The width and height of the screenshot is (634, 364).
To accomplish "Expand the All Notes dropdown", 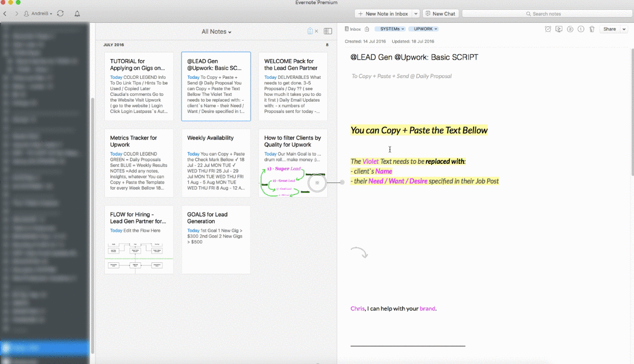I will (x=216, y=32).
